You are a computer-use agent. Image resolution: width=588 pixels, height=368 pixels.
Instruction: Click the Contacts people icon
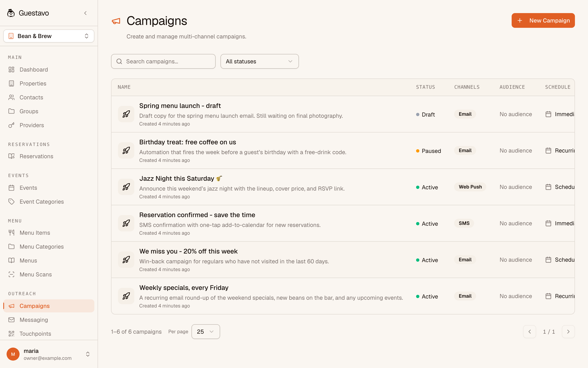pos(11,97)
